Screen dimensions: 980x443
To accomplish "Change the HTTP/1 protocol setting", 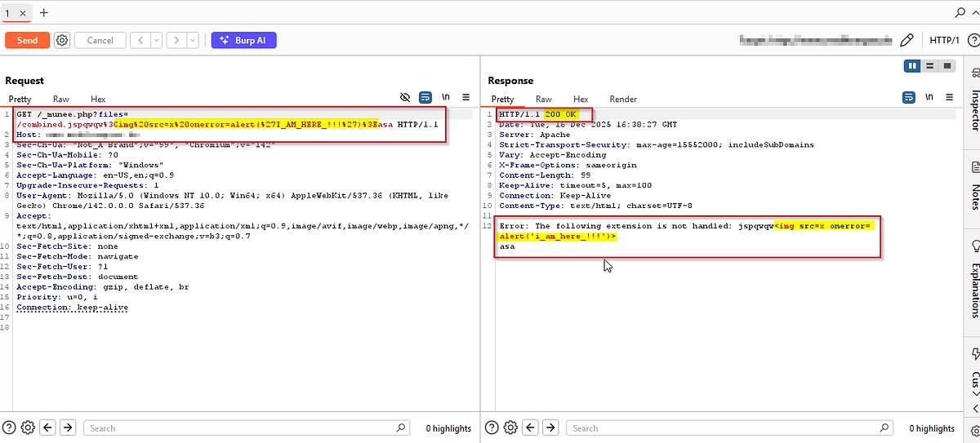I will [945, 40].
